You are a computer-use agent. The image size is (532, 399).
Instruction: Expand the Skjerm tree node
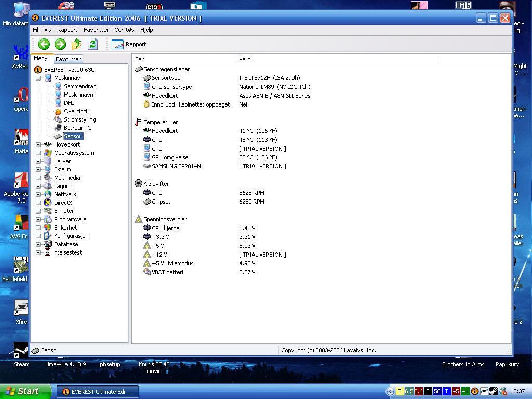click(38, 169)
